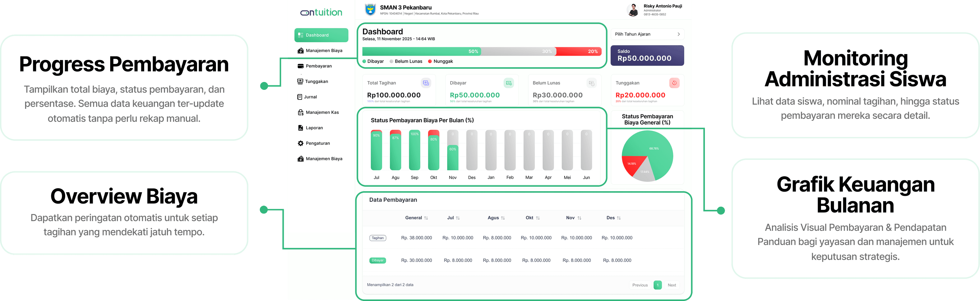
Task: Click the Total Tagihan purple wallet icon
Action: click(x=426, y=83)
